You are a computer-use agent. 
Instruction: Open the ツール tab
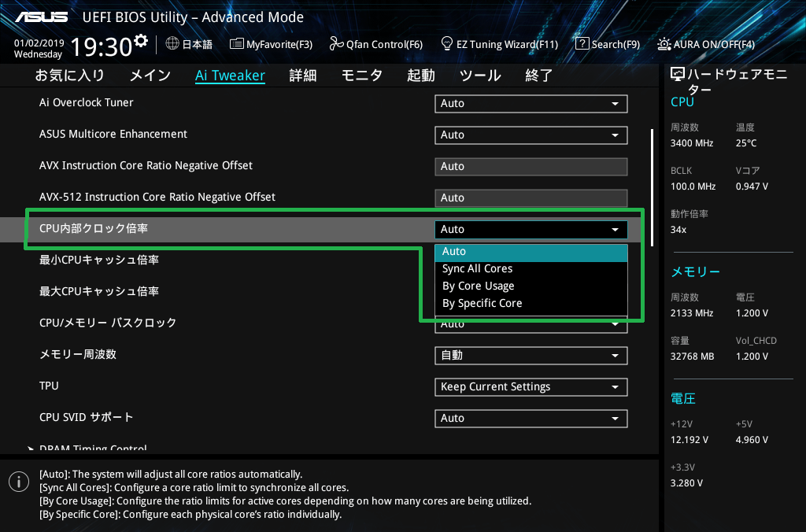point(480,76)
